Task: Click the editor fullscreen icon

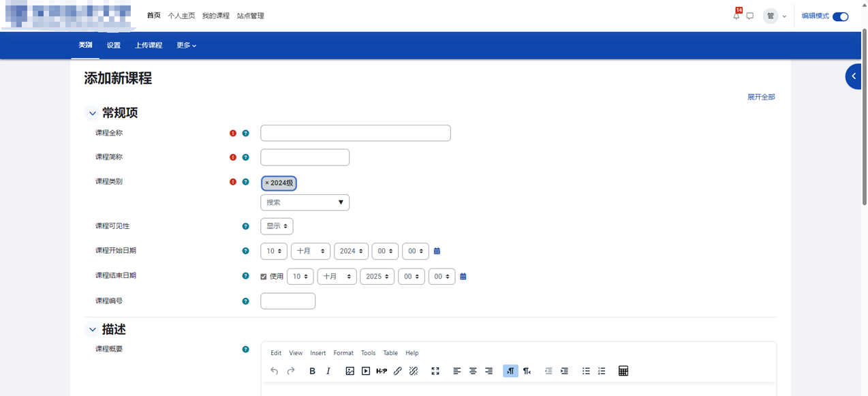Action: (x=435, y=371)
